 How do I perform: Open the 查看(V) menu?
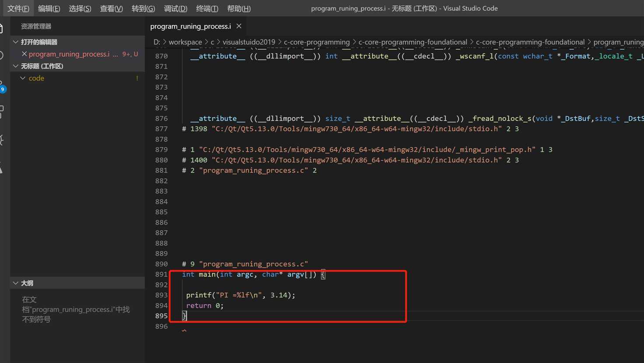click(111, 8)
